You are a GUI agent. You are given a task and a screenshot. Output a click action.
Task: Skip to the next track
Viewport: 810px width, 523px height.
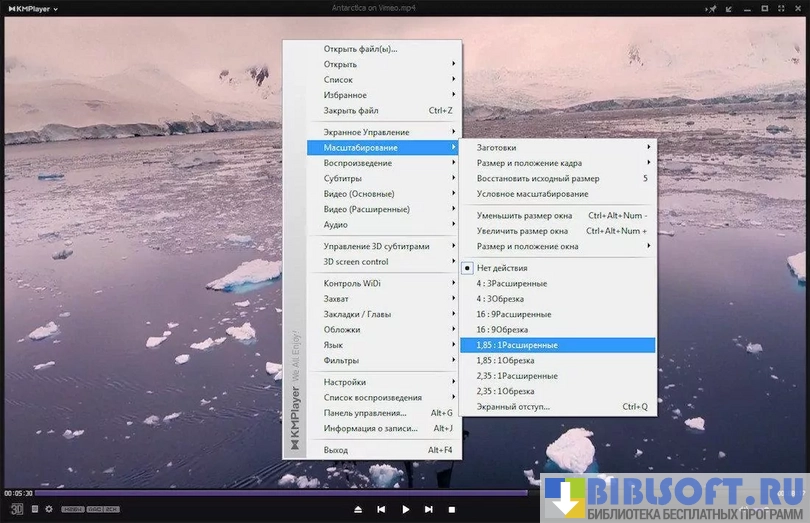pos(429,509)
